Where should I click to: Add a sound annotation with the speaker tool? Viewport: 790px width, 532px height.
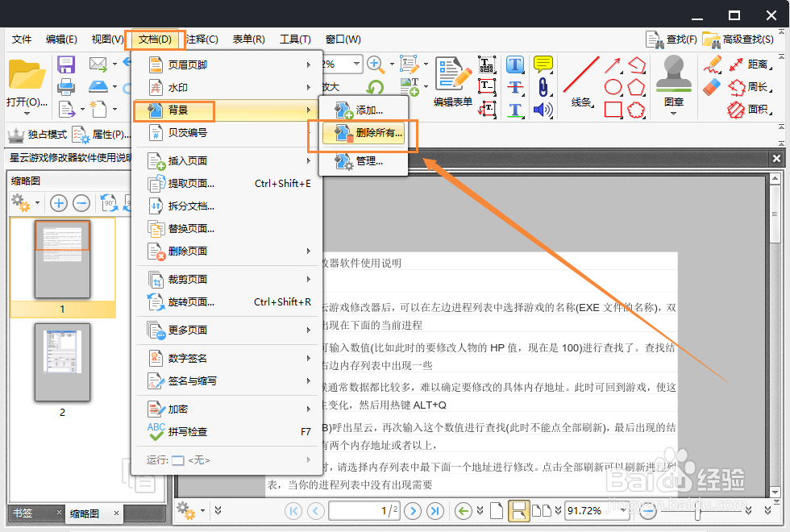pos(543,109)
